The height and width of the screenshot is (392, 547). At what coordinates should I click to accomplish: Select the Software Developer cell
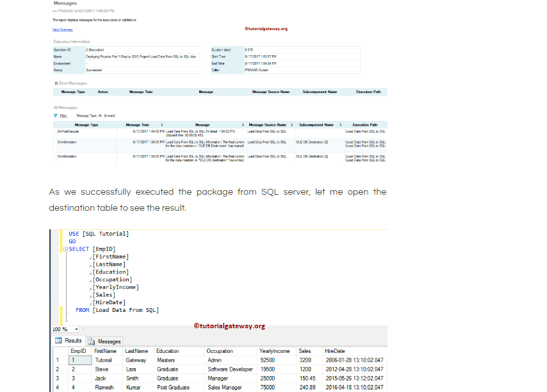(230, 370)
